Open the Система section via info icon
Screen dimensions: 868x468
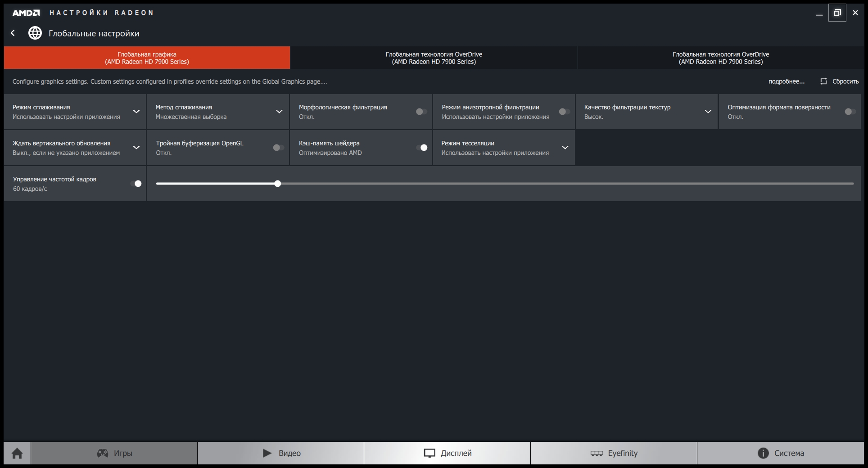coord(763,453)
